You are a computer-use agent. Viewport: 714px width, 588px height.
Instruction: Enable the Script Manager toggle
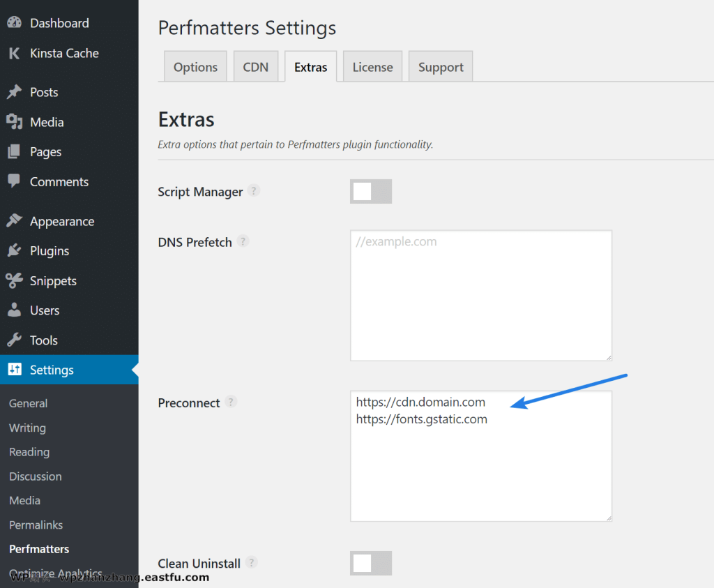[370, 191]
